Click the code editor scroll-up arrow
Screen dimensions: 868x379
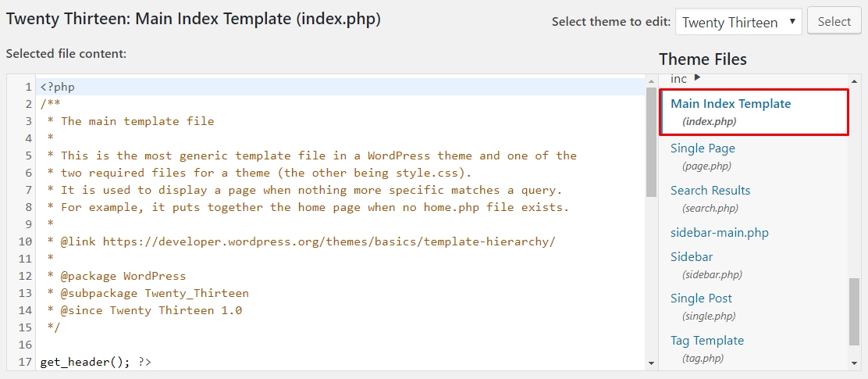pyautogui.click(x=651, y=81)
